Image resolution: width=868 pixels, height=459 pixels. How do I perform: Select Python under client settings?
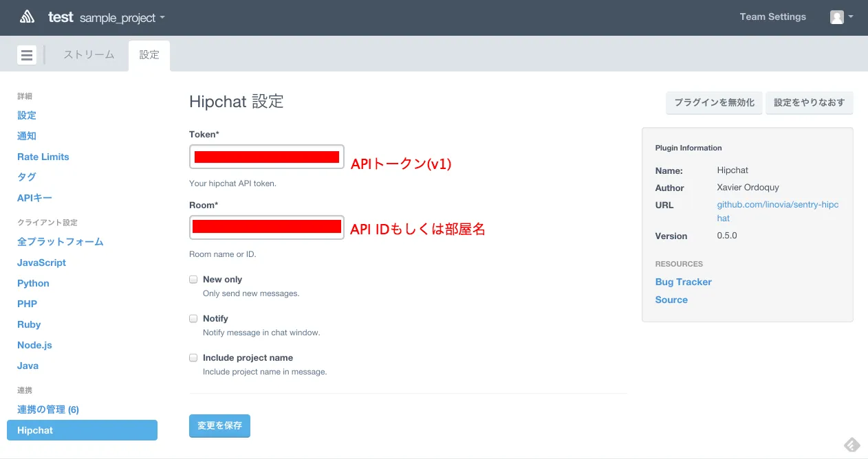click(33, 282)
